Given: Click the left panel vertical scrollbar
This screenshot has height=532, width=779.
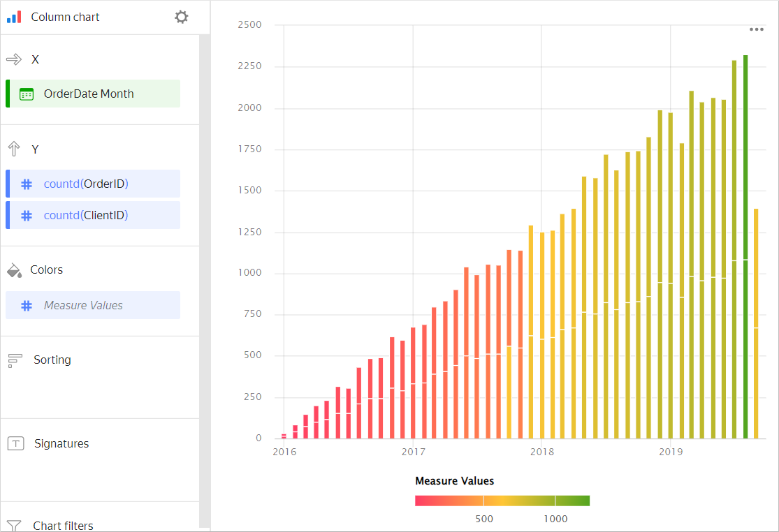Looking at the screenshot, I should point(204,279).
